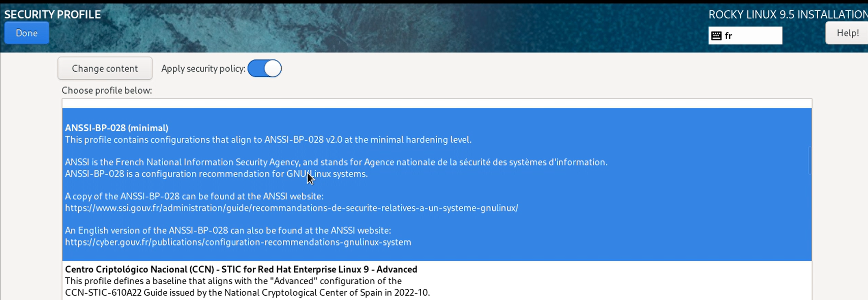Click the minimal hardening level description line

point(268,139)
